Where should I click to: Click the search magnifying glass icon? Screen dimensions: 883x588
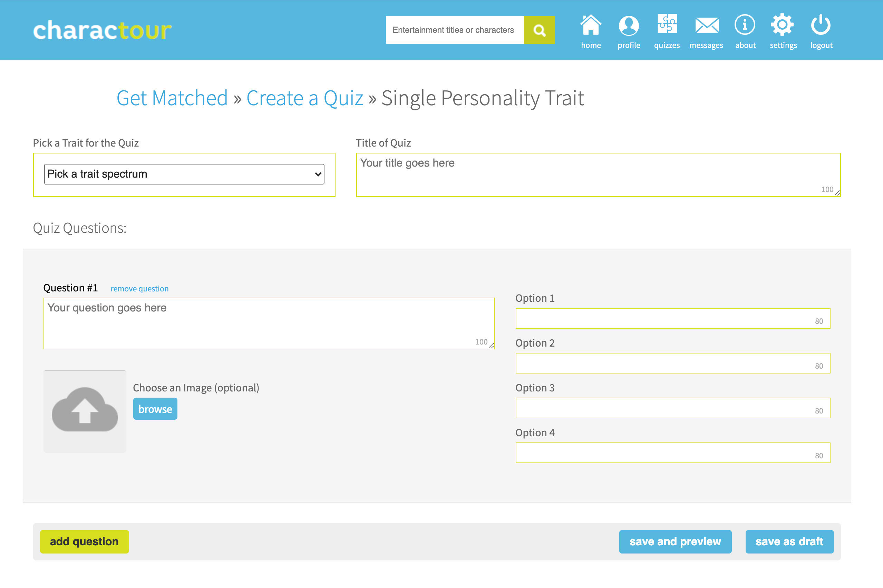540,30
